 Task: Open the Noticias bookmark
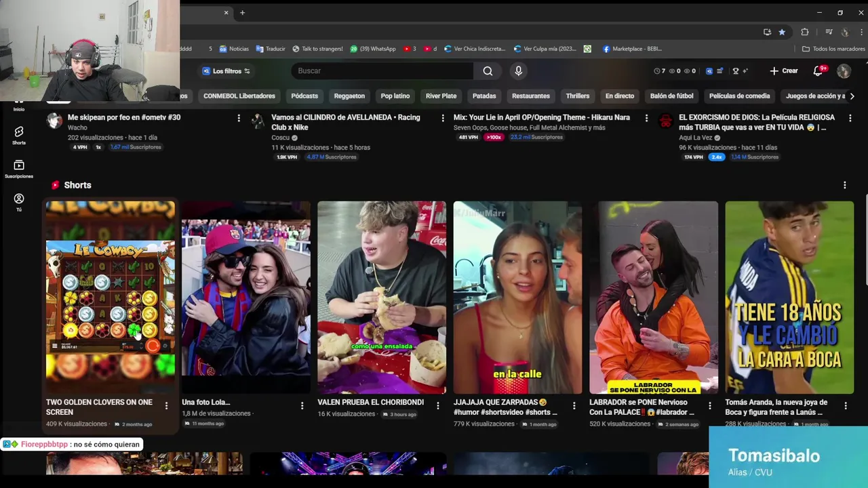[234, 49]
